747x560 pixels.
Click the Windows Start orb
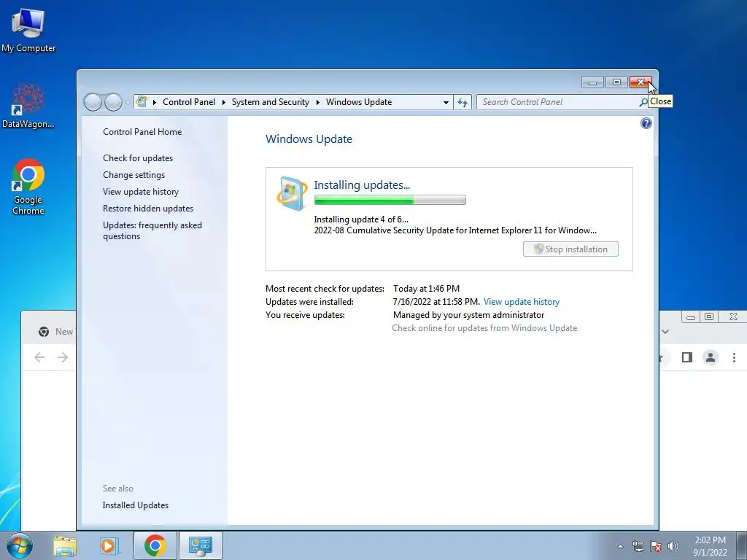[20, 545]
